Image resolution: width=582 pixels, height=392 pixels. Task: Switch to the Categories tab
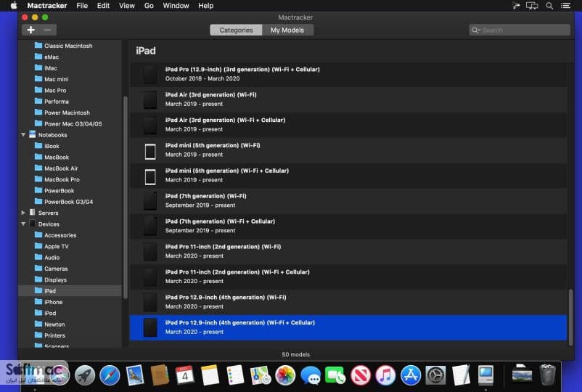coord(236,30)
